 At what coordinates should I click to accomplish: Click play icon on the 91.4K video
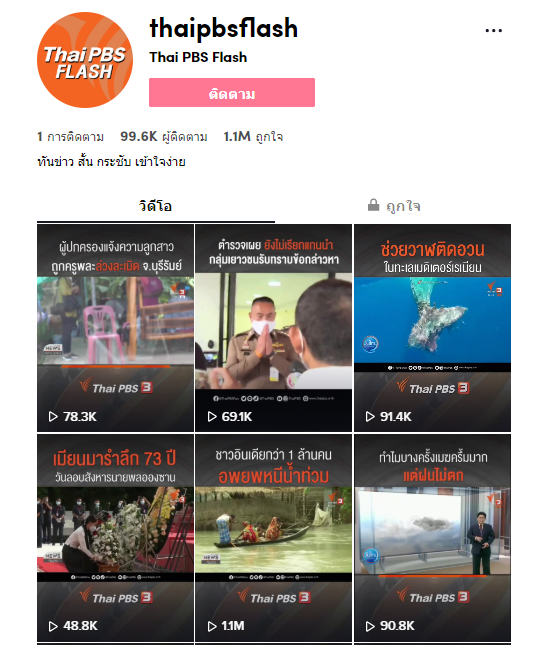370,417
